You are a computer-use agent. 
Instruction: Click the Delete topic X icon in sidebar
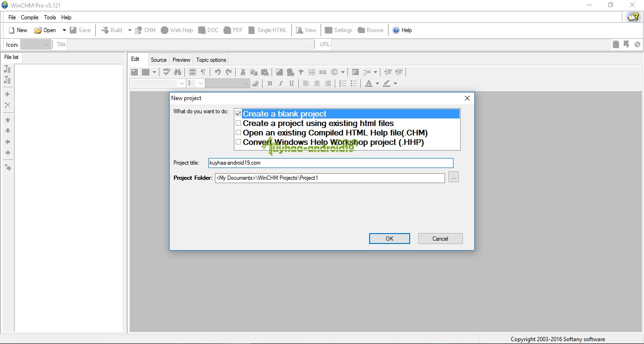[x=7, y=105]
